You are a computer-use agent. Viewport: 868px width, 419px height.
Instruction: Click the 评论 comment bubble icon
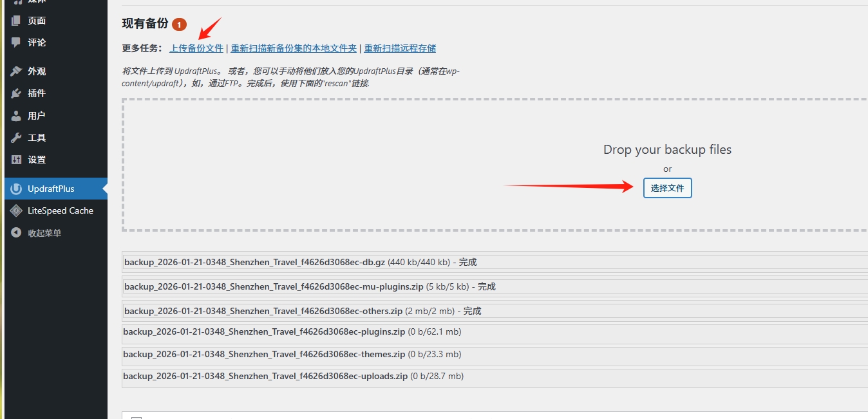(x=16, y=42)
